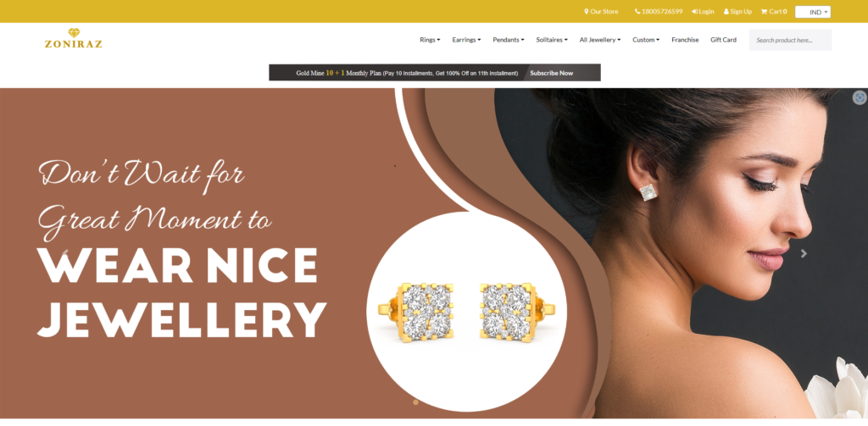Click the Franchise link
Viewport: 868px width, 426px height.
(x=685, y=40)
